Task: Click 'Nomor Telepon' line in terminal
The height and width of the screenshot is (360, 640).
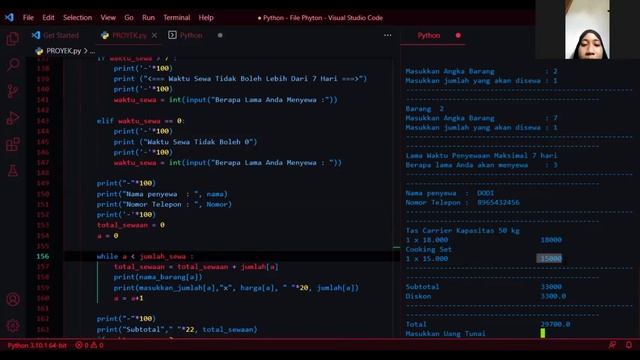Action: [462, 202]
